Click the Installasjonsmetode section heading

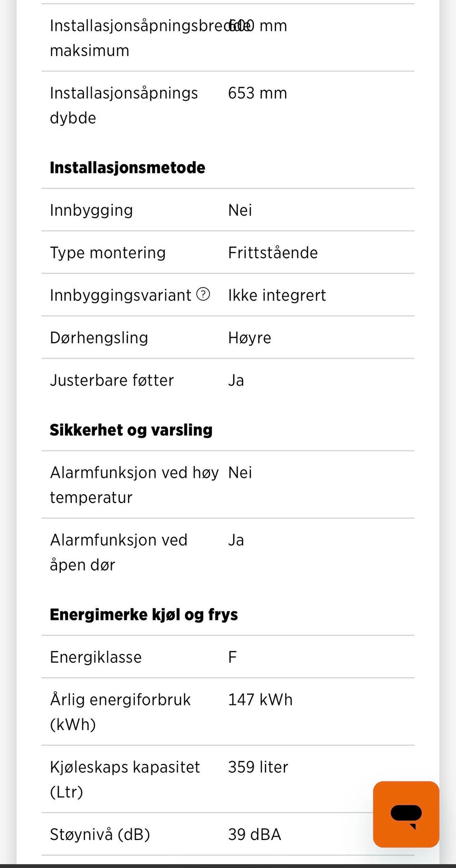127,167
